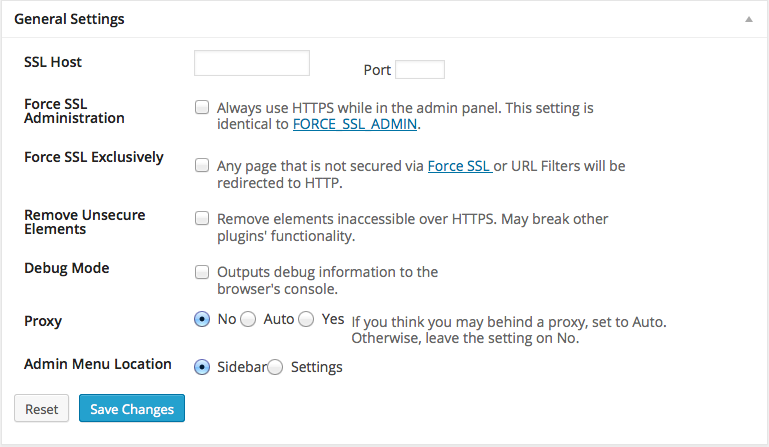Click the Force SSL Exclusively label
Image resolution: width=769 pixels, height=447 pixels.
point(94,157)
